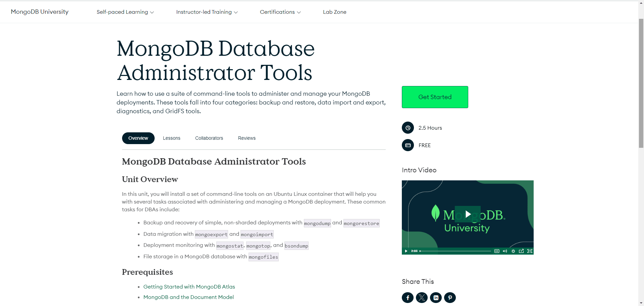This screenshot has height=306, width=644.
Task: Click the scrollbar down arrow
Action: click(641, 303)
